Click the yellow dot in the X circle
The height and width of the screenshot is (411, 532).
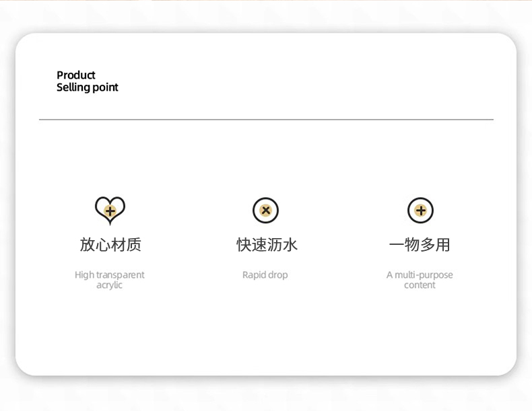coord(266,211)
